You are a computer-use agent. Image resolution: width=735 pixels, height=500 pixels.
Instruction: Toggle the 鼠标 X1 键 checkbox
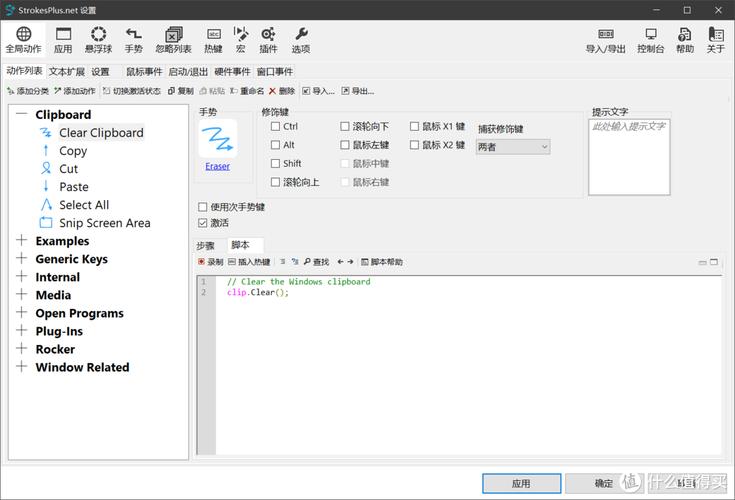(414, 127)
